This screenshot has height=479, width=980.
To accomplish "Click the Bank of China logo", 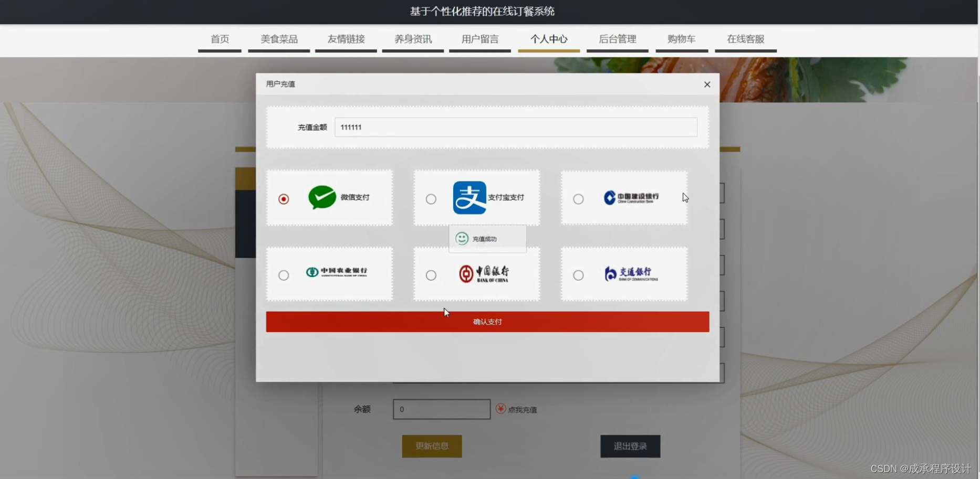I will tap(484, 274).
